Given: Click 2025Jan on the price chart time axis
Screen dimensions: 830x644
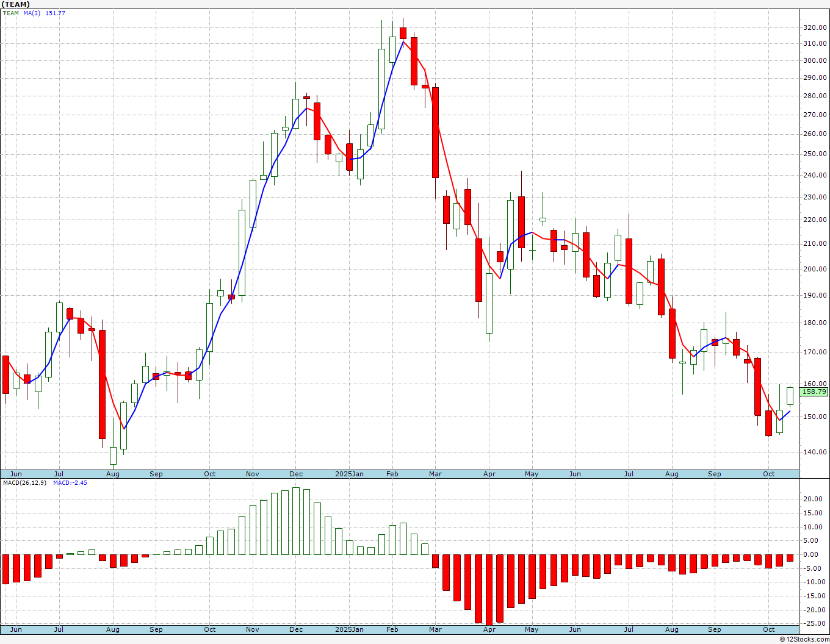Looking at the screenshot, I should coord(350,474).
